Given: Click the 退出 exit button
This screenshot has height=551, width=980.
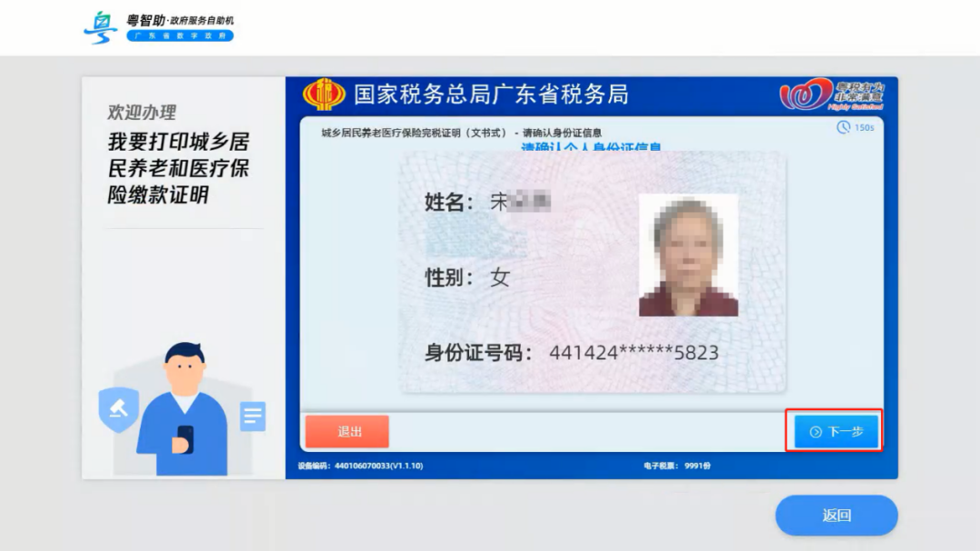Looking at the screenshot, I should click(x=348, y=432).
